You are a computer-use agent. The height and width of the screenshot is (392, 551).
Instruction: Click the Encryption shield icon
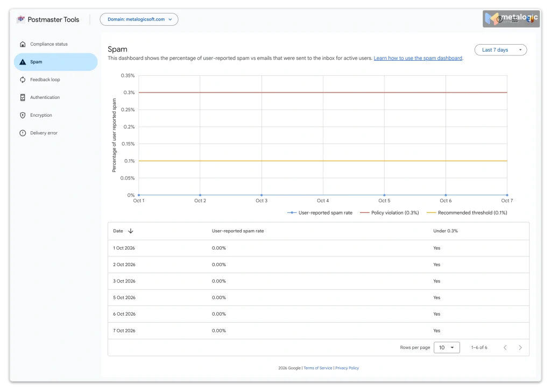pyautogui.click(x=23, y=115)
